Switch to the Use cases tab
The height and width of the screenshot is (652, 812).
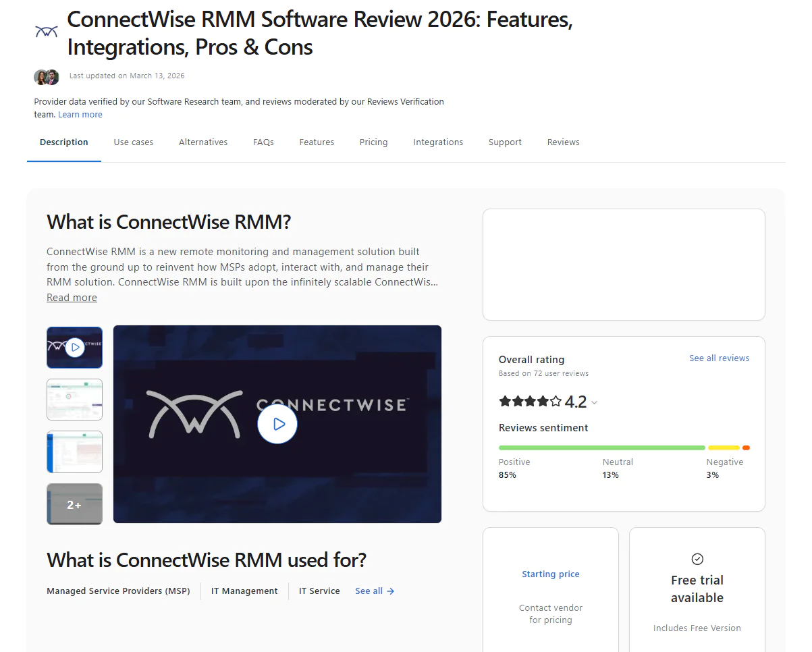(134, 142)
